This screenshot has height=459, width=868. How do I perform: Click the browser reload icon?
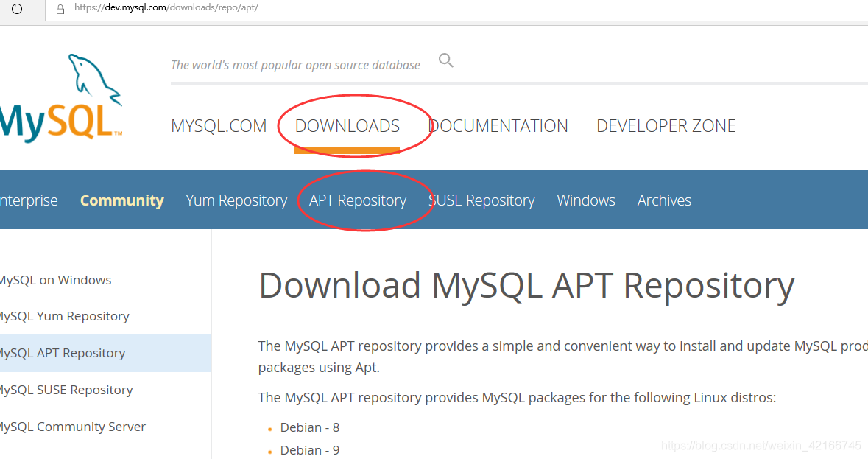coord(17,9)
